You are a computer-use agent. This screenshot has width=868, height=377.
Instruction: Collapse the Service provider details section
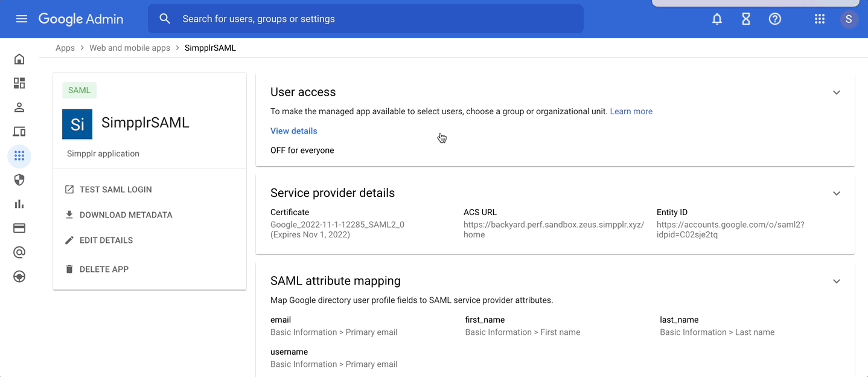pyautogui.click(x=837, y=193)
